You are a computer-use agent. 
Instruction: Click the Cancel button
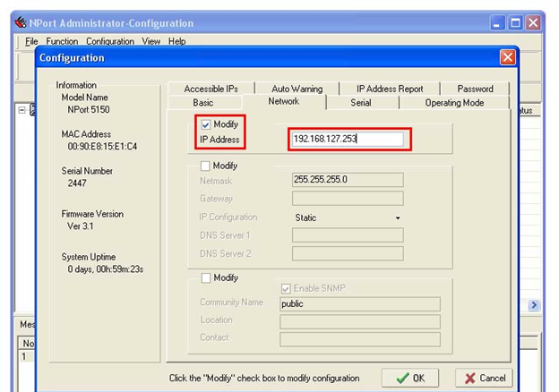click(484, 378)
